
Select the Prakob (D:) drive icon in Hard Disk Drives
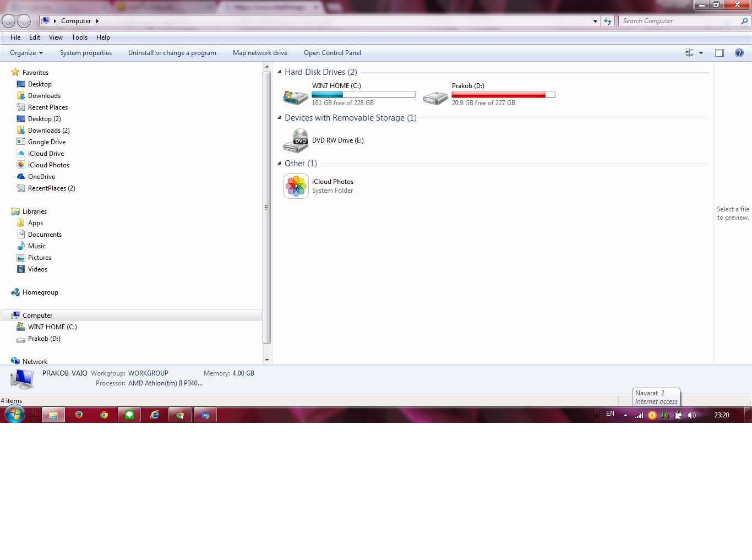point(435,97)
